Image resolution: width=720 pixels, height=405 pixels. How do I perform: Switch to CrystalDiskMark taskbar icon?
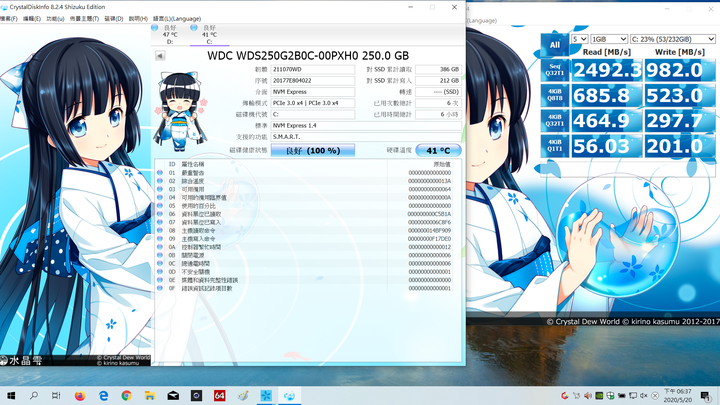tap(266, 395)
